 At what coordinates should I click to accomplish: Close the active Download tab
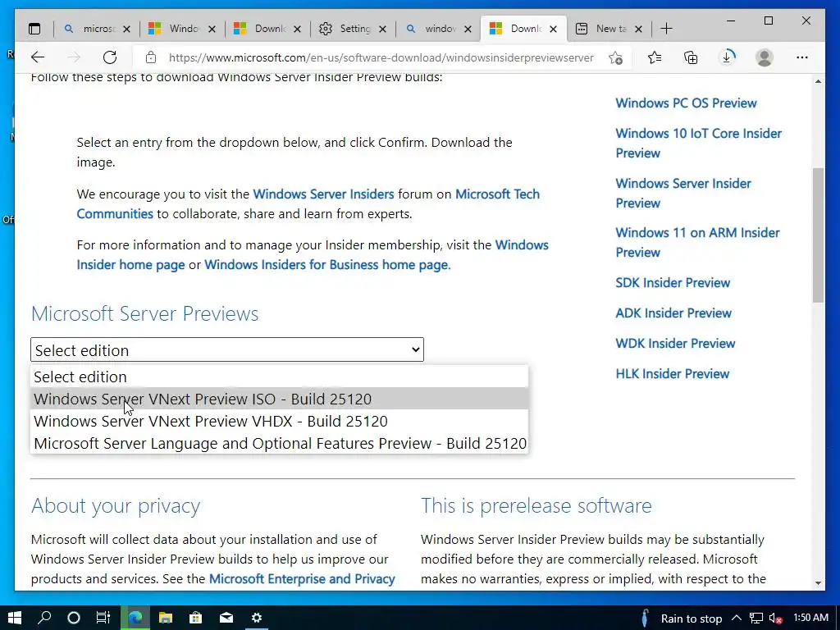tap(554, 29)
